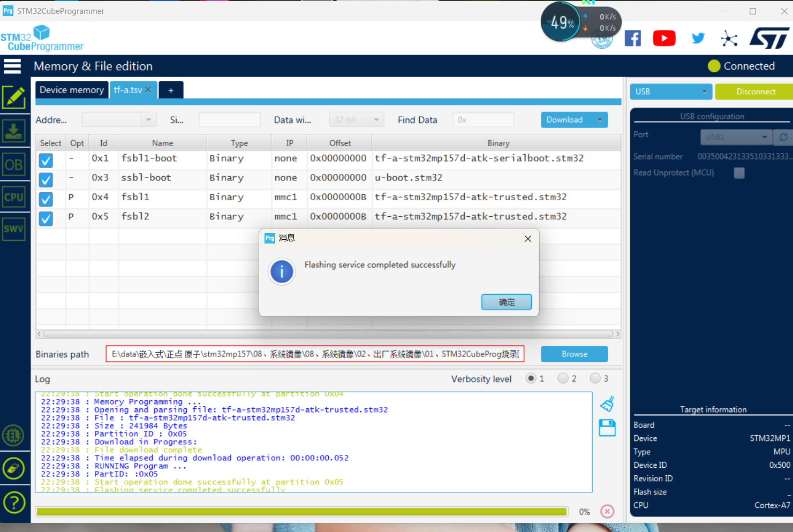
Task: Toggle the fsbl2 row checkbox
Action: pyautogui.click(x=46, y=218)
